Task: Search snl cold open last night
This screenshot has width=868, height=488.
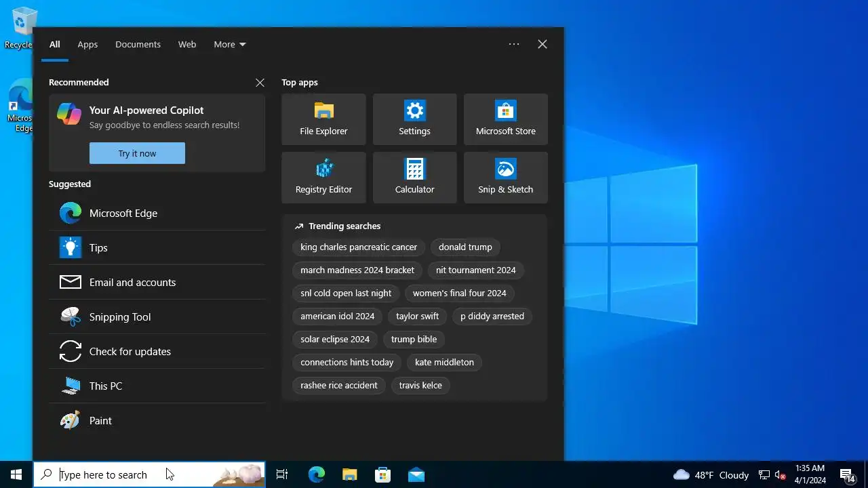Action: coord(346,293)
